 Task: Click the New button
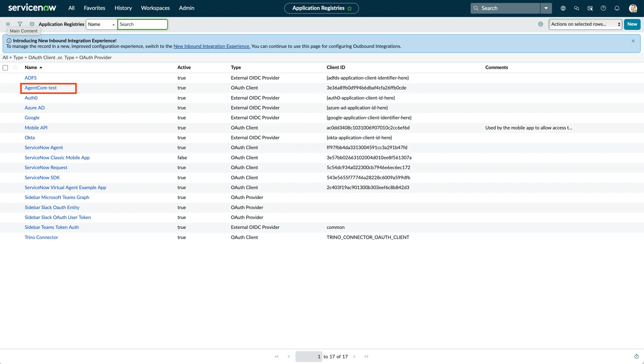tap(632, 24)
